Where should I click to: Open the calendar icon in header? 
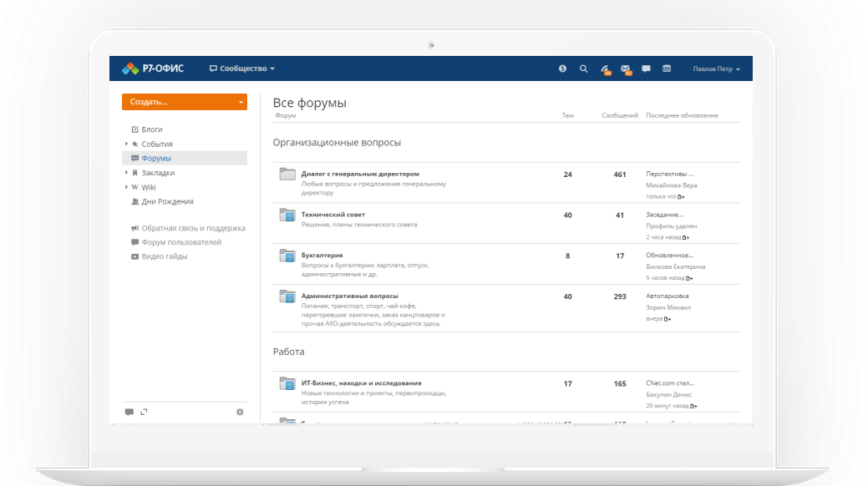pyautogui.click(x=667, y=68)
